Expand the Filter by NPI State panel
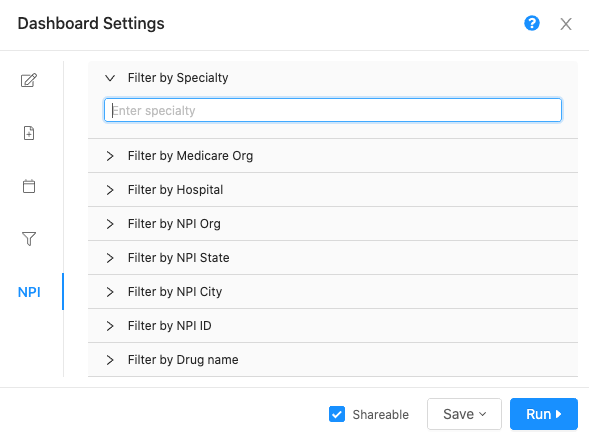The height and width of the screenshot is (437, 589). coord(333,258)
